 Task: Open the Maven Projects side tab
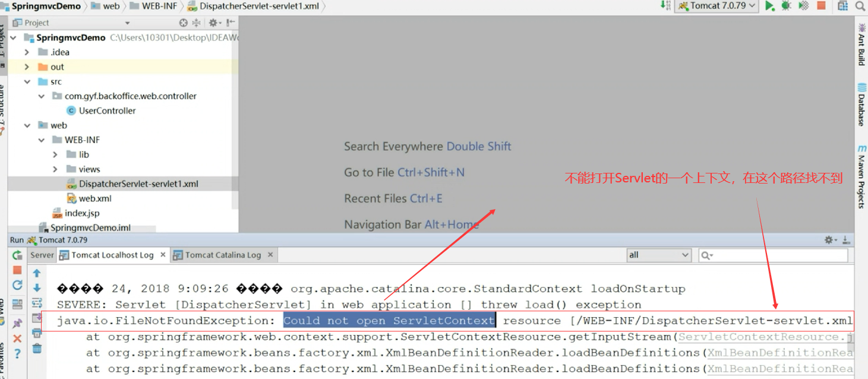tap(861, 176)
